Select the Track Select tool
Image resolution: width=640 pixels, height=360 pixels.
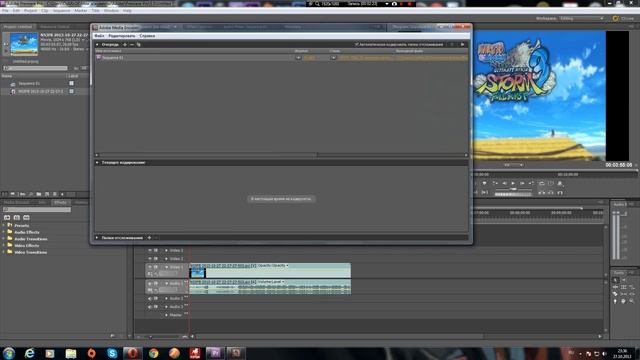[624, 280]
